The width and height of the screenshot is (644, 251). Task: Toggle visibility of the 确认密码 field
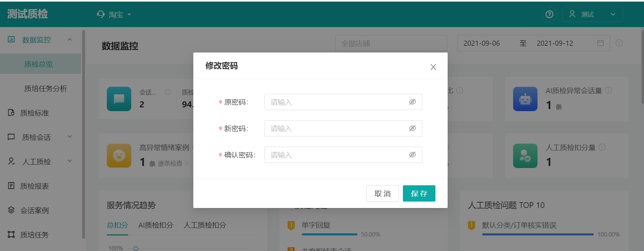point(412,155)
